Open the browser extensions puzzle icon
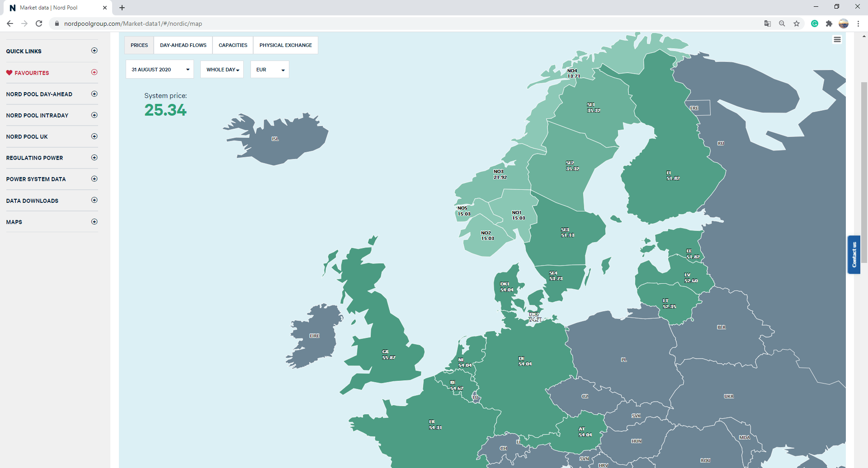Image resolution: width=868 pixels, height=468 pixels. pos(829,23)
